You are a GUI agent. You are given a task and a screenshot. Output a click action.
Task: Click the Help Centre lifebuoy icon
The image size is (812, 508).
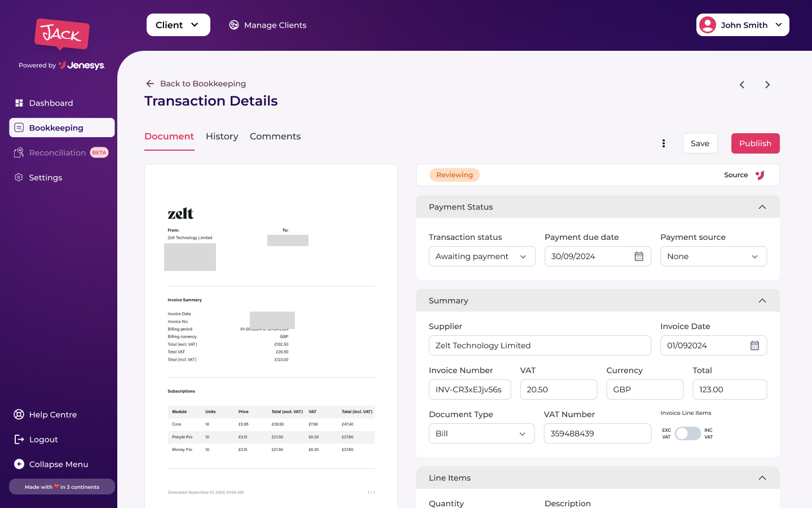click(x=19, y=414)
